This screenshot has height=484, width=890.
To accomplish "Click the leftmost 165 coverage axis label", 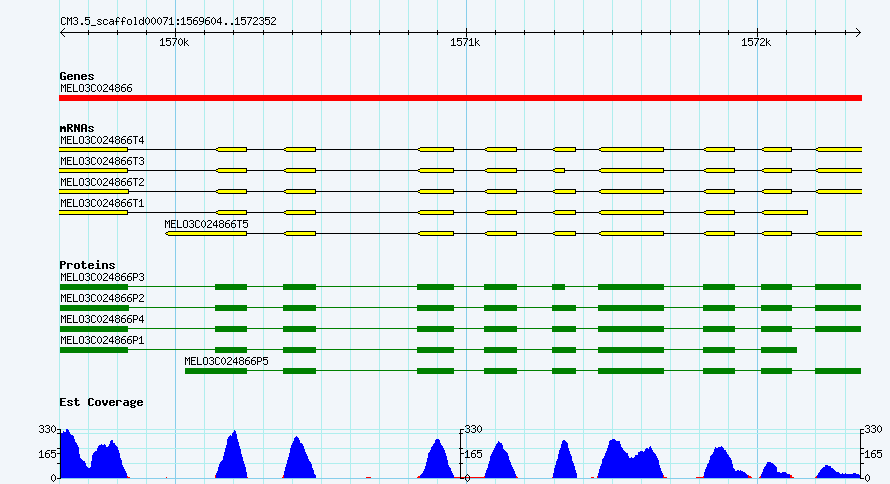I will (x=47, y=454).
